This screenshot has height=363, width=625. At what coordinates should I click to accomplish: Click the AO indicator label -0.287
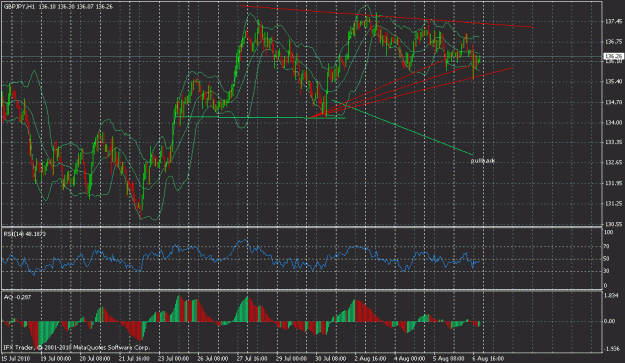tap(17, 297)
